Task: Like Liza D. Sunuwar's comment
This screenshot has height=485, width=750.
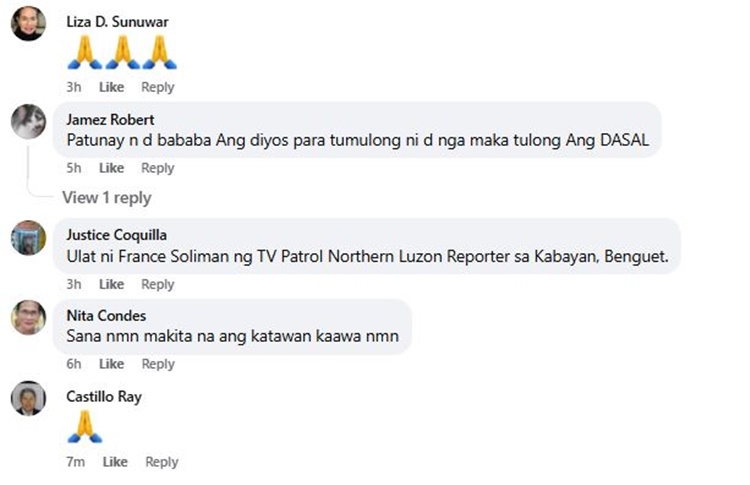Action: (x=111, y=87)
